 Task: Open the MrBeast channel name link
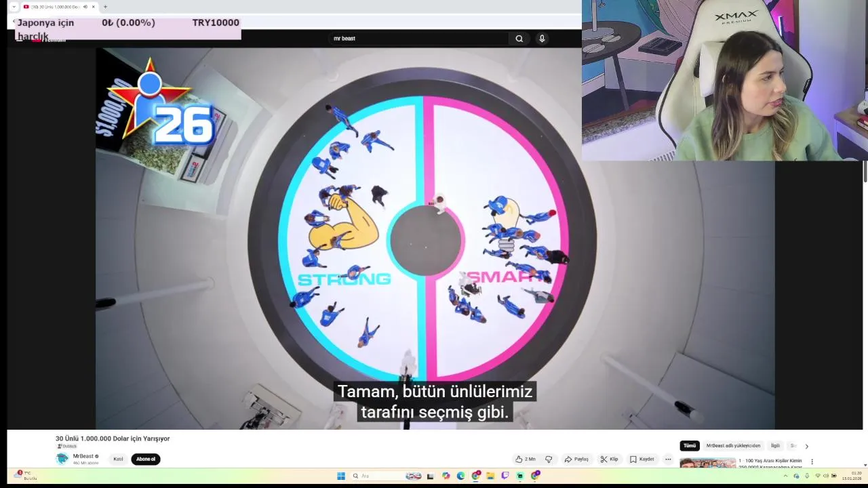[x=83, y=456]
